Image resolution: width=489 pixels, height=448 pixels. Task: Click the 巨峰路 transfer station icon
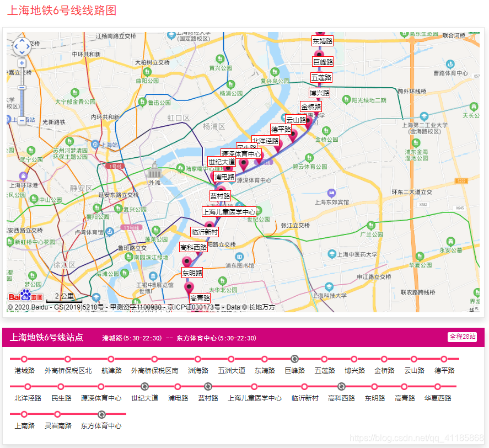click(x=294, y=359)
